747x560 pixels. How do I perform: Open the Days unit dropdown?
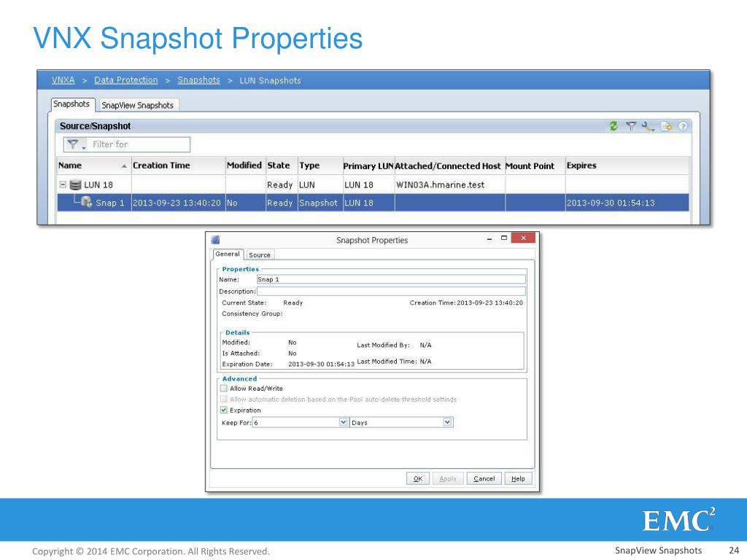coord(447,422)
